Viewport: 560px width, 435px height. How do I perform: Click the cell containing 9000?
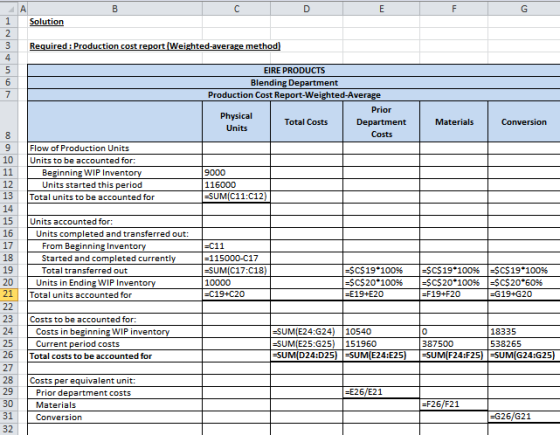click(236, 172)
